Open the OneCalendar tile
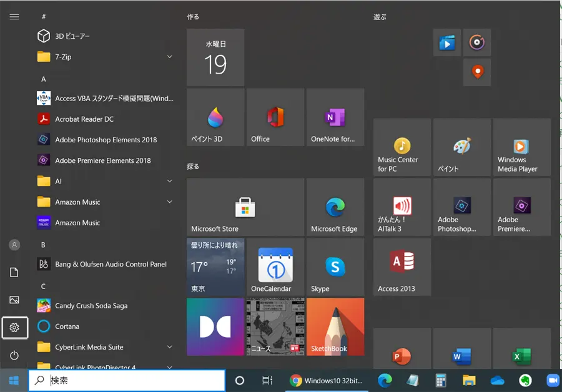562x392 pixels. coord(275,267)
